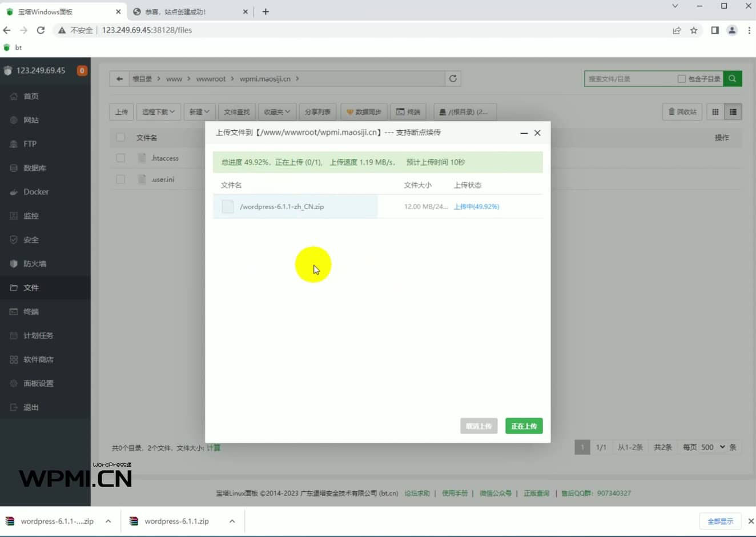Check the select-all checkbox above file list
Image resolution: width=756 pixels, height=537 pixels.
pos(120,137)
